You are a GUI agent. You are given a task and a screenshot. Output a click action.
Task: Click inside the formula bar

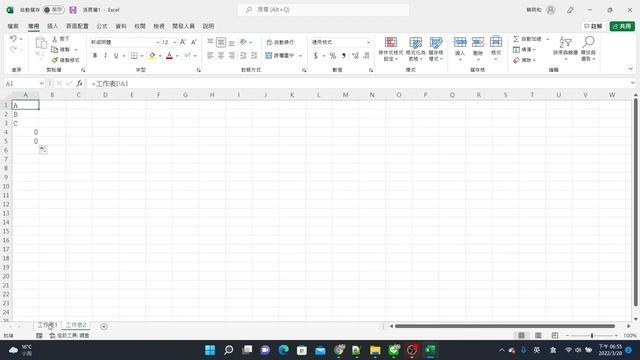tap(359, 83)
